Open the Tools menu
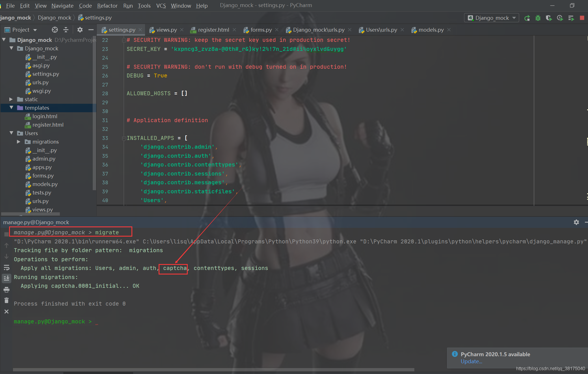Viewport: 588px width, 374px height. click(144, 6)
